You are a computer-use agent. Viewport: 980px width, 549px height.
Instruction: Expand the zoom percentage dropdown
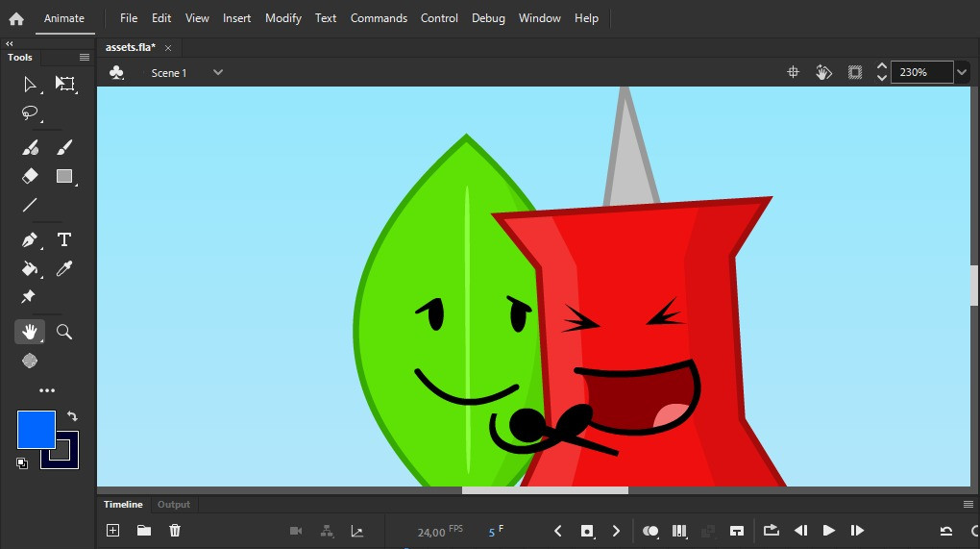tap(962, 72)
